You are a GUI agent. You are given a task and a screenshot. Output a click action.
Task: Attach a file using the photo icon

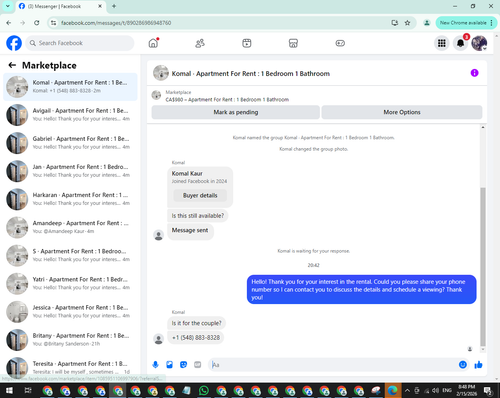169,365
